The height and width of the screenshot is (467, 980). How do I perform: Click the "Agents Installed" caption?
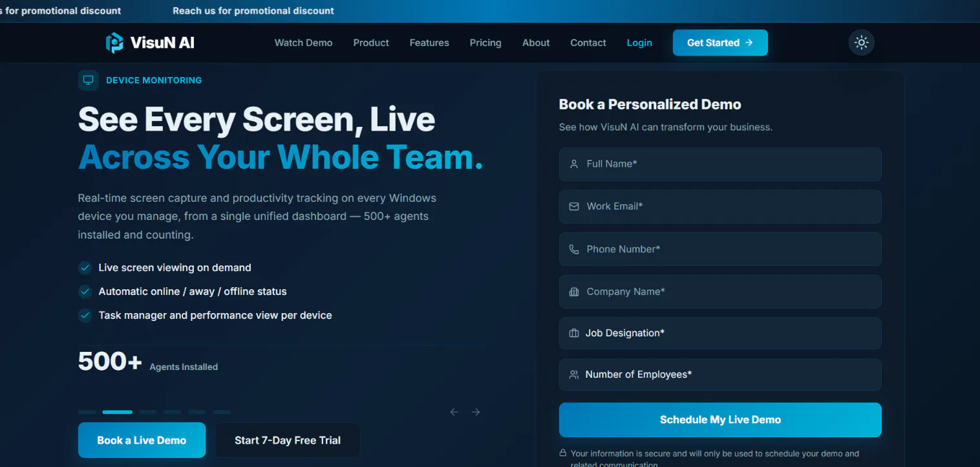[x=184, y=367]
